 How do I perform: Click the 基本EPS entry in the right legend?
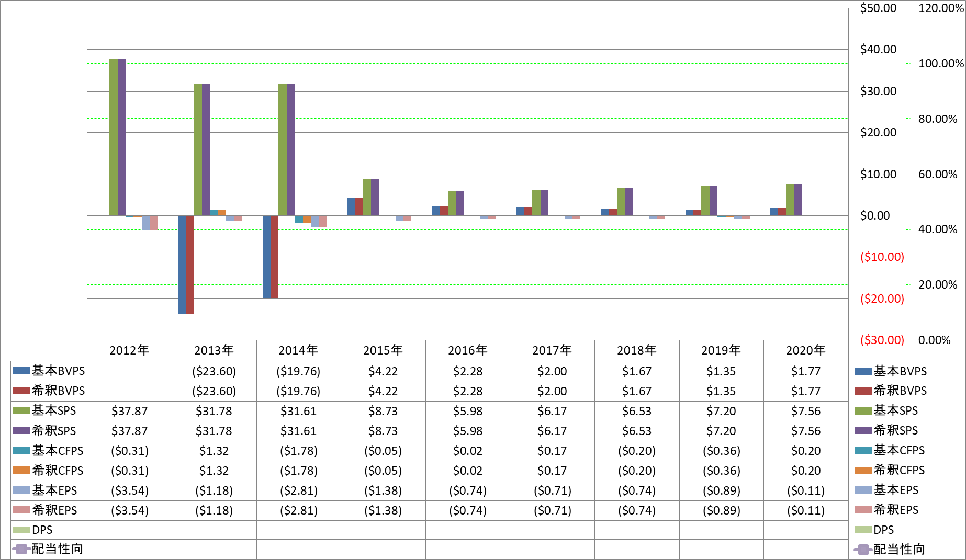(x=887, y=490)
